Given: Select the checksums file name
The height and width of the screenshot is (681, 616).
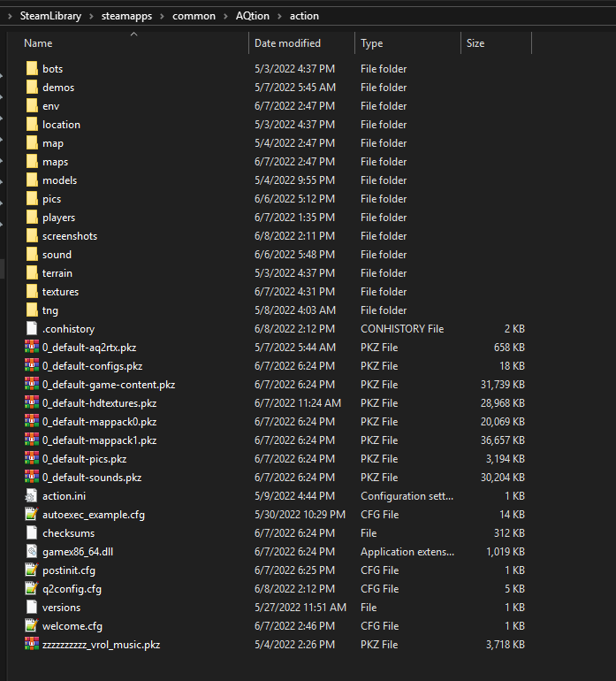Looking at the screenshot, I should point(69,533).
